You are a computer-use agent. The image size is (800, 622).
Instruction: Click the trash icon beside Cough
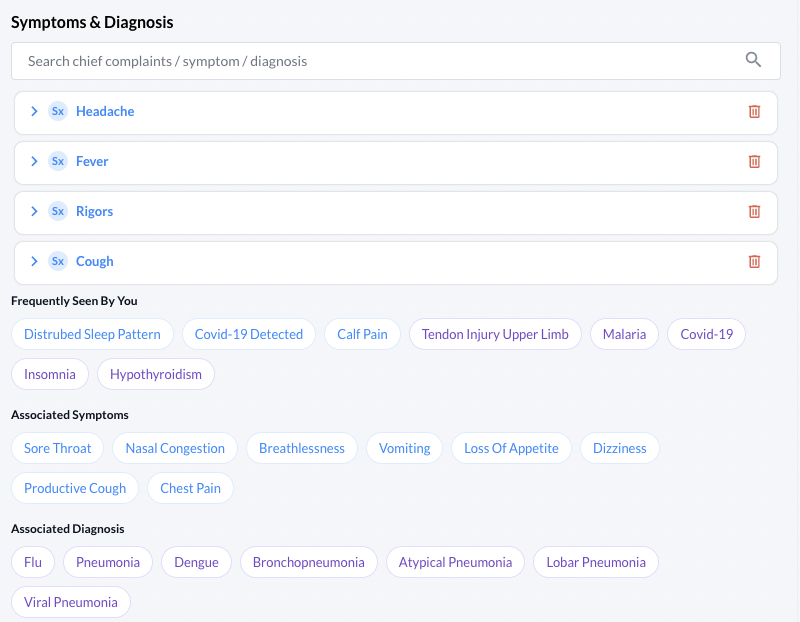[x=754, y=261]
